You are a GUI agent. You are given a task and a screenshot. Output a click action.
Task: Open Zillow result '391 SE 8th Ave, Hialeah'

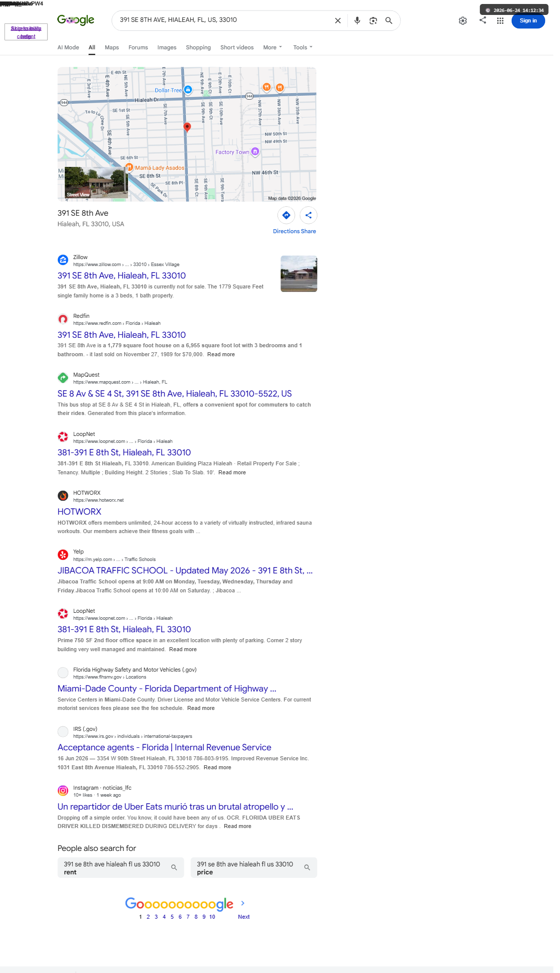122,276
